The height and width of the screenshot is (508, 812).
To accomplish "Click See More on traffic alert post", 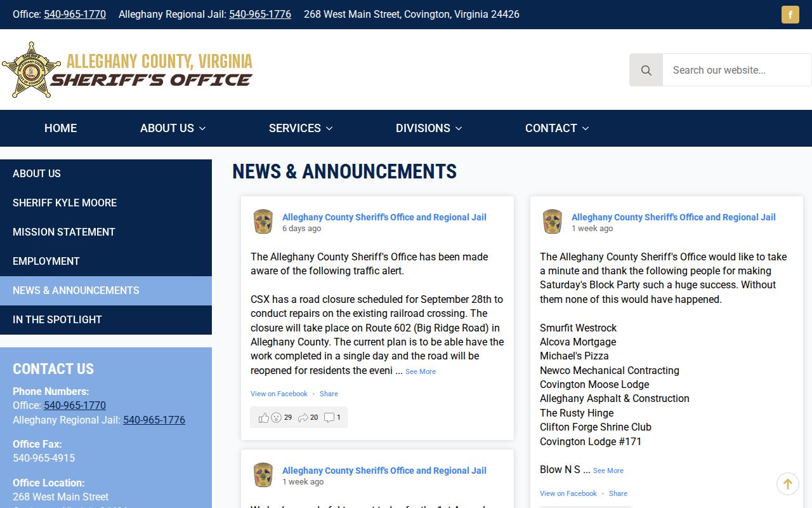I will point(421,371).
